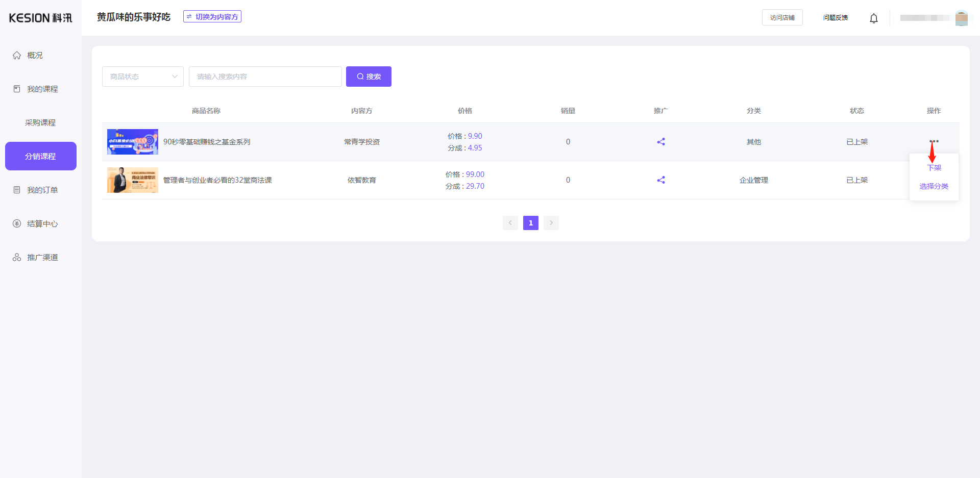The width and height of the screenshot is (980, 478).
Task: Click share icon for 90秒零基础赚钱 course
Action: coord(660,142)
